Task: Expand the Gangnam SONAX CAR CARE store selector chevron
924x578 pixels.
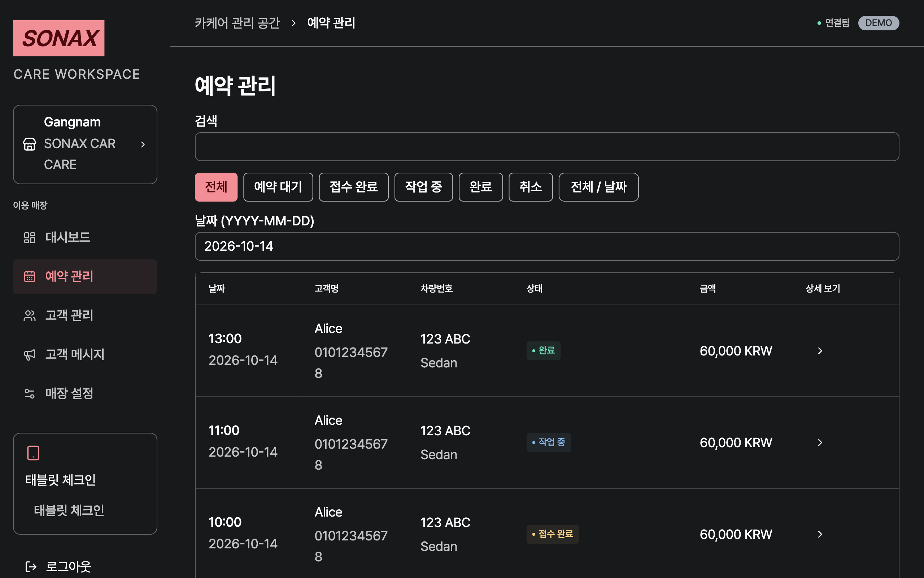Action: [143, 144]
